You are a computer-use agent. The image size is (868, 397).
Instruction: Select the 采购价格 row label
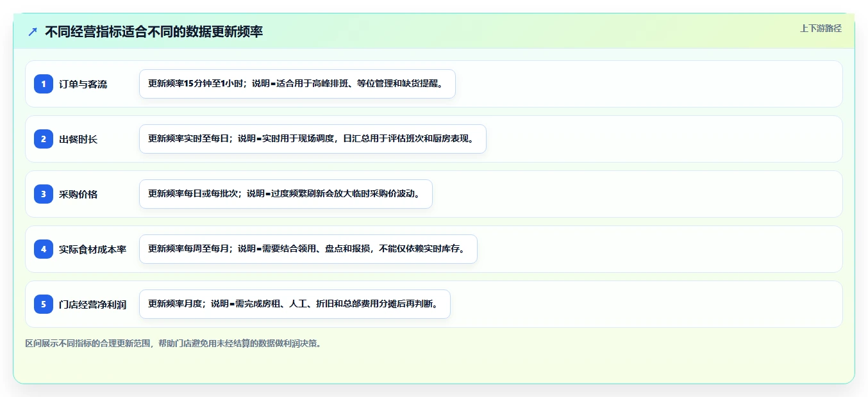78,194
